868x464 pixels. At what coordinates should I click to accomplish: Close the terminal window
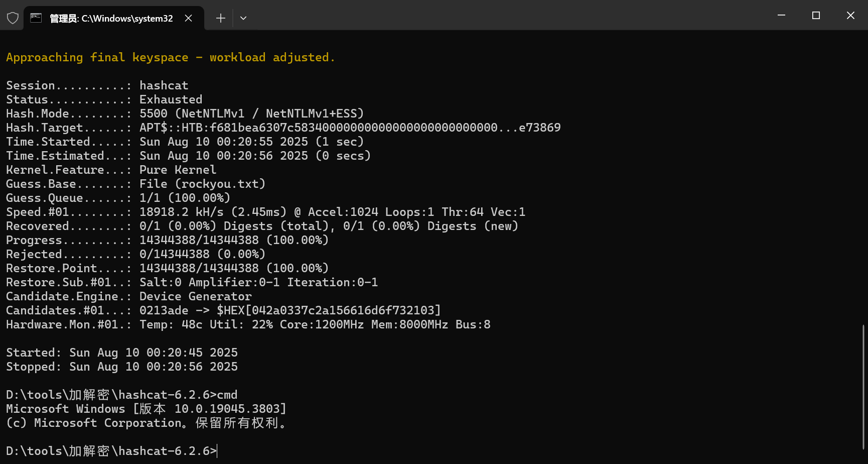pos(850,16)
